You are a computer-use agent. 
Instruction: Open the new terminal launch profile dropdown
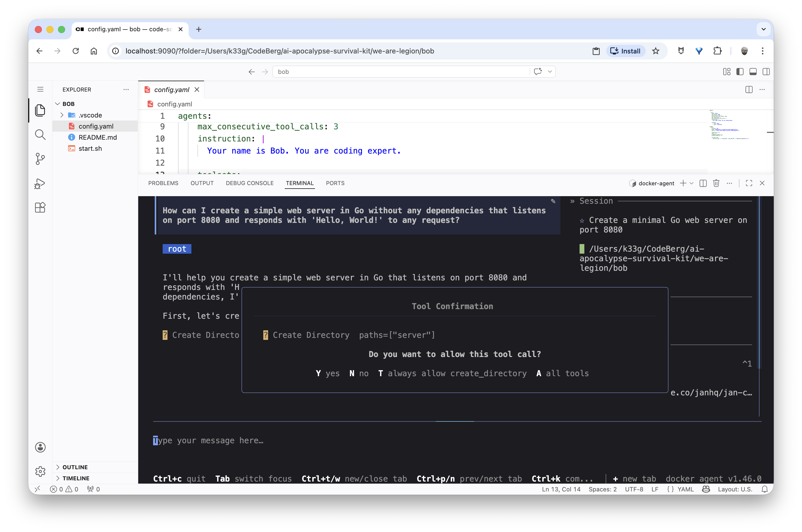coord(692,183)
